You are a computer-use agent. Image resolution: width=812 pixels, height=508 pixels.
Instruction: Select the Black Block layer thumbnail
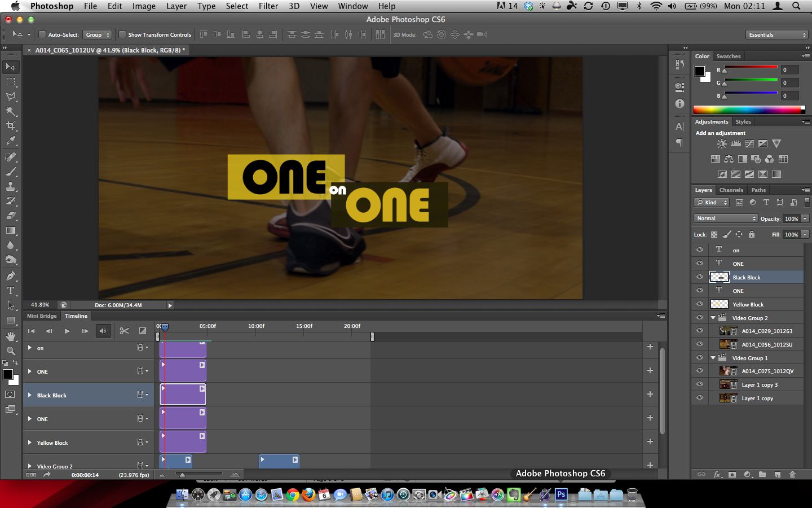(719, 277)
